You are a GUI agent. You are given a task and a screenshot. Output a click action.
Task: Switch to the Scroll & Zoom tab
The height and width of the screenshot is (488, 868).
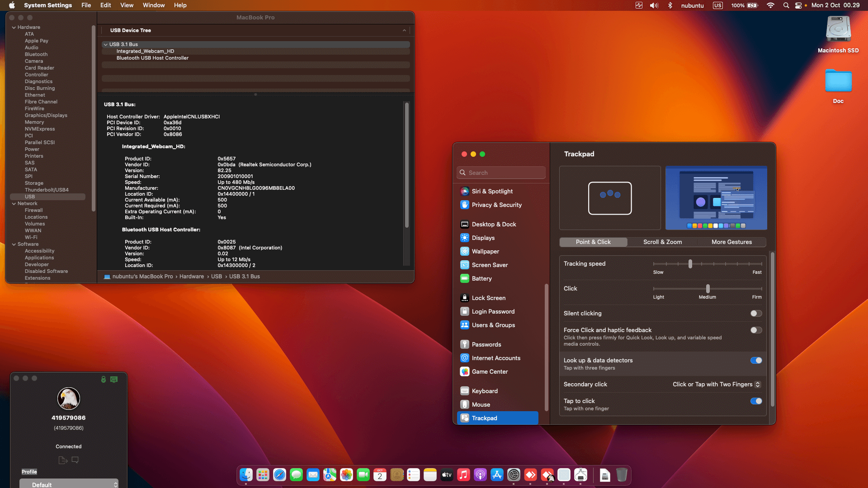(662, 242)
